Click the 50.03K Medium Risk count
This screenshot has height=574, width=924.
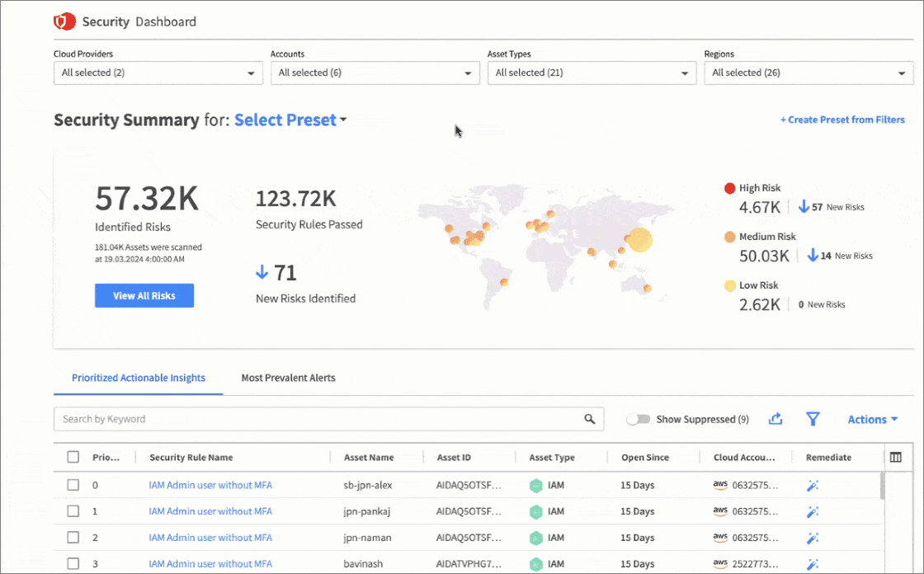click(764, 256)
